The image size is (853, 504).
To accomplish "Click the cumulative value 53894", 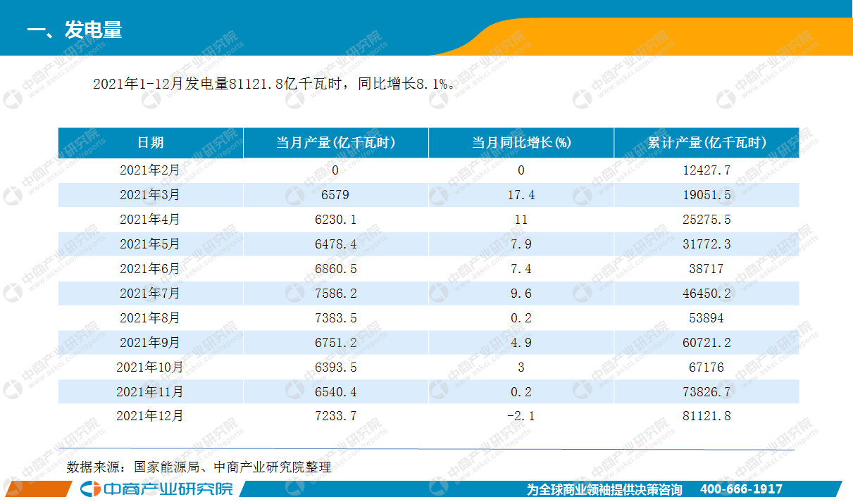I will [706, 318].
